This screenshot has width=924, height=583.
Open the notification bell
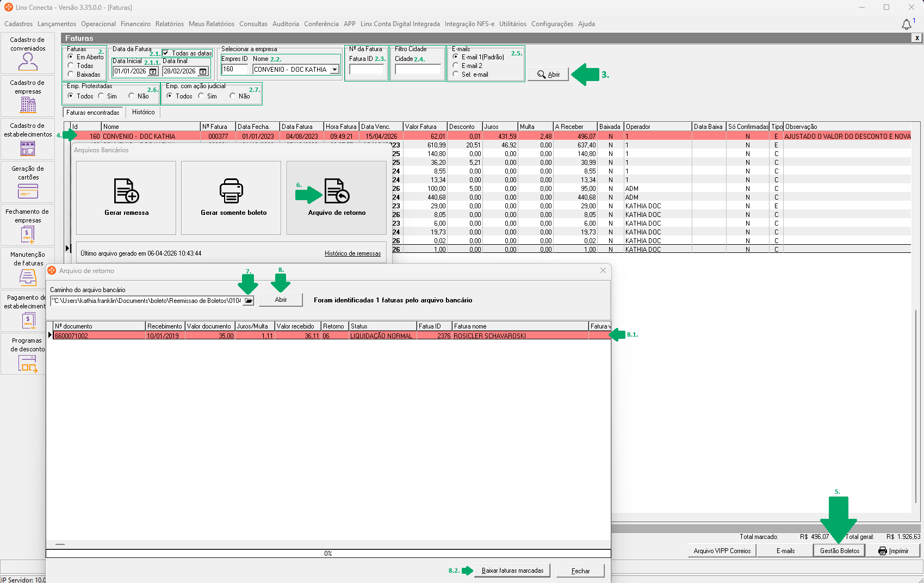[x=907, y=24]
